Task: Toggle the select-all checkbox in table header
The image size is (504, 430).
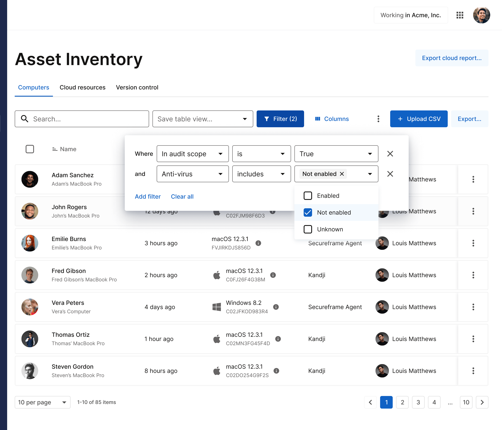Action: click(30, 149)
